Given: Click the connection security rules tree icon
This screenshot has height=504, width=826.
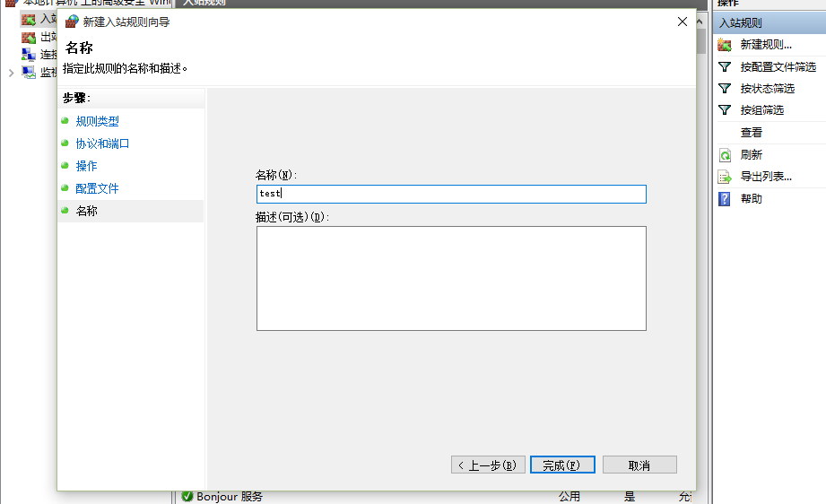Looking at the screenshot, I should coord(29,54).
